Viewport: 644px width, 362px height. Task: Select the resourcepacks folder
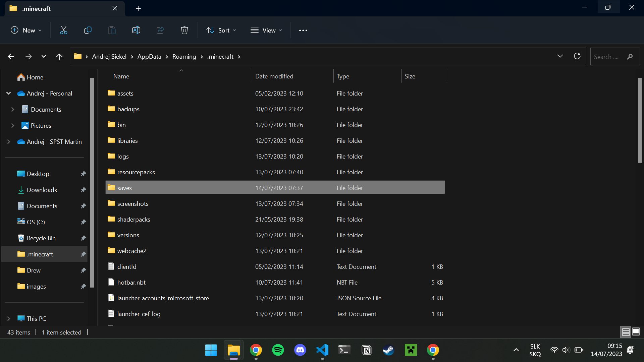[275, 172]
